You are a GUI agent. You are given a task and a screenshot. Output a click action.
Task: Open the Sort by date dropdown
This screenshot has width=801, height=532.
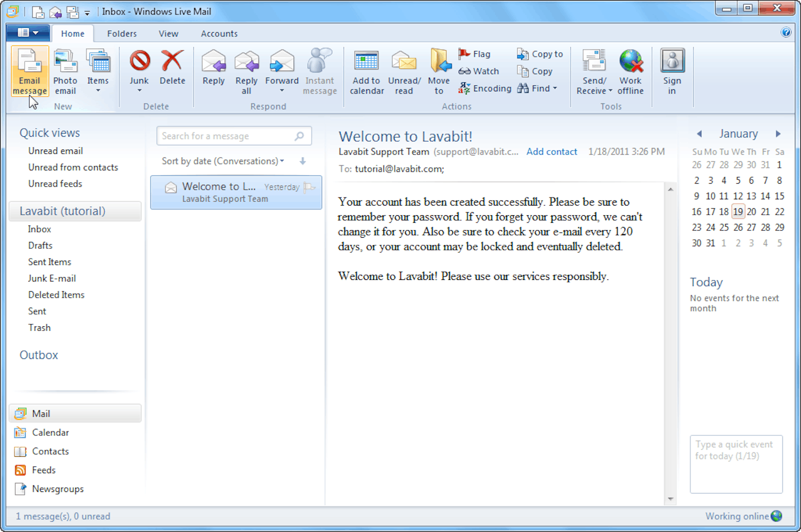pyautogui.click(x=222, y=161)
